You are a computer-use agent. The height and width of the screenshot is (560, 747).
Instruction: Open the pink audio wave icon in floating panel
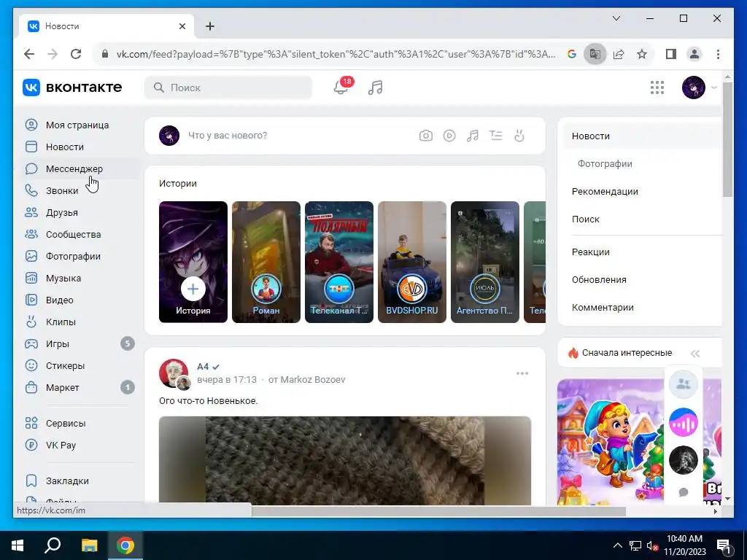(683, 422)
